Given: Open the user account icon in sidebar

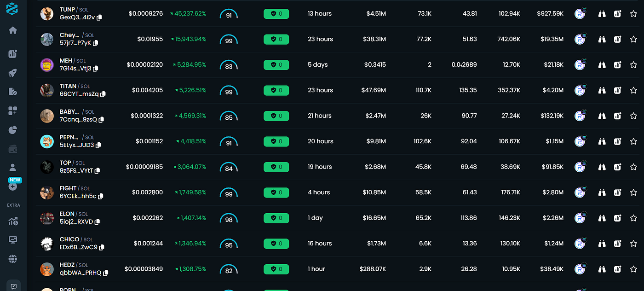Looking at the screenshot, I should click(x=13, y=168).
